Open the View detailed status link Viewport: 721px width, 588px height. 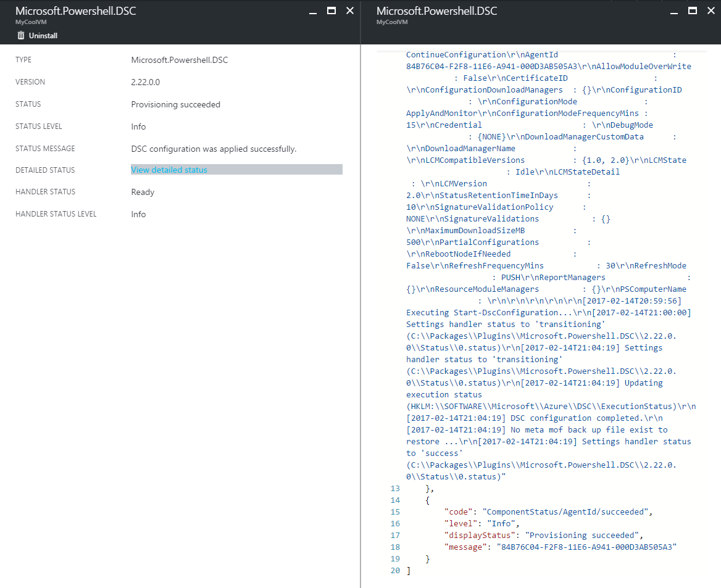pyautogui.click(x=169, y=170)
